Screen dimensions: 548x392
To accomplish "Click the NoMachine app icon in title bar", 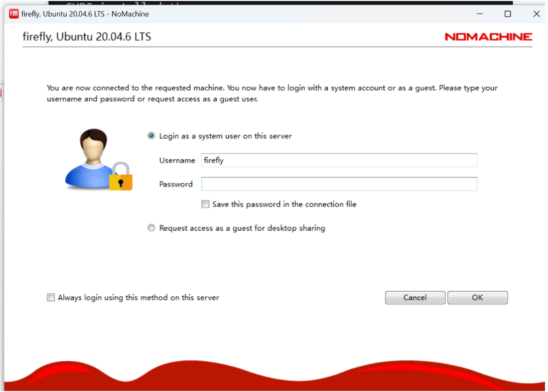I will click(14, 14).
